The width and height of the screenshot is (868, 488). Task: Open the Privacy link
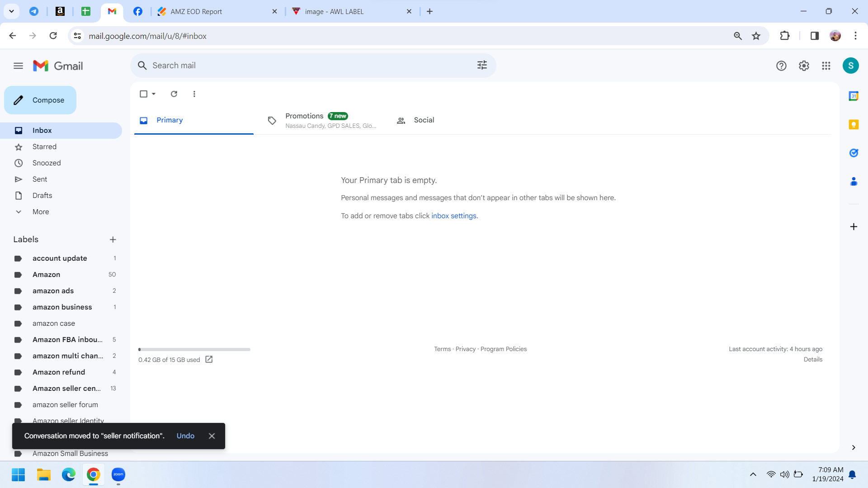(465, 349)
